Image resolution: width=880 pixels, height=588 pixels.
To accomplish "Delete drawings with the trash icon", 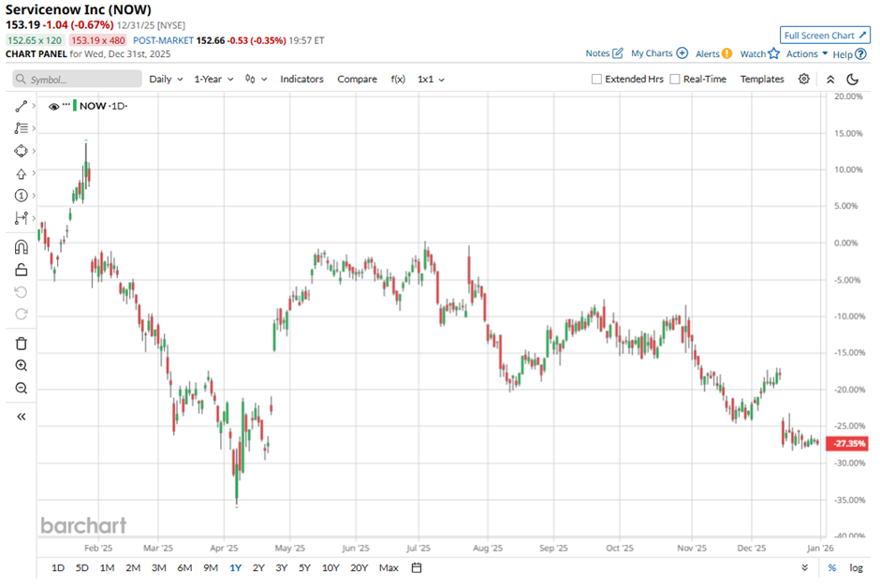I will pyautogui.click(x=21, y=344).
